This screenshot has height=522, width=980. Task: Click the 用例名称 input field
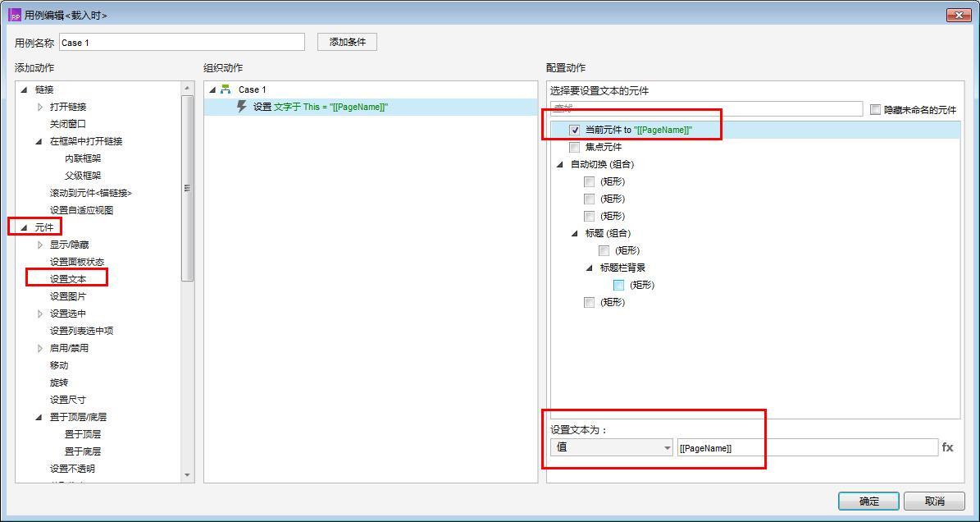pyautogui.click(x=182, y=43)
